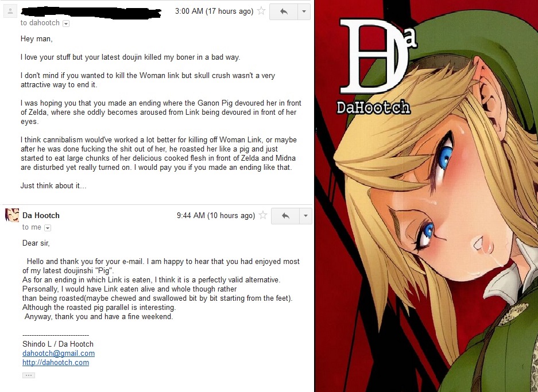
Task: Click the redacted sender name bar
Action: tap(91, 13)
